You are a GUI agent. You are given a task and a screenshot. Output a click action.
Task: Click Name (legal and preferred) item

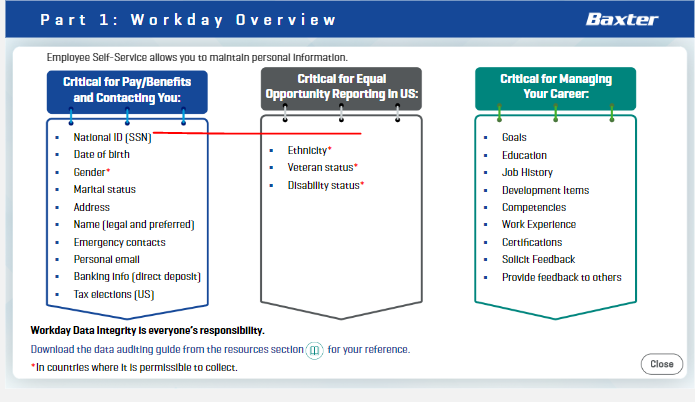(134, 224)
